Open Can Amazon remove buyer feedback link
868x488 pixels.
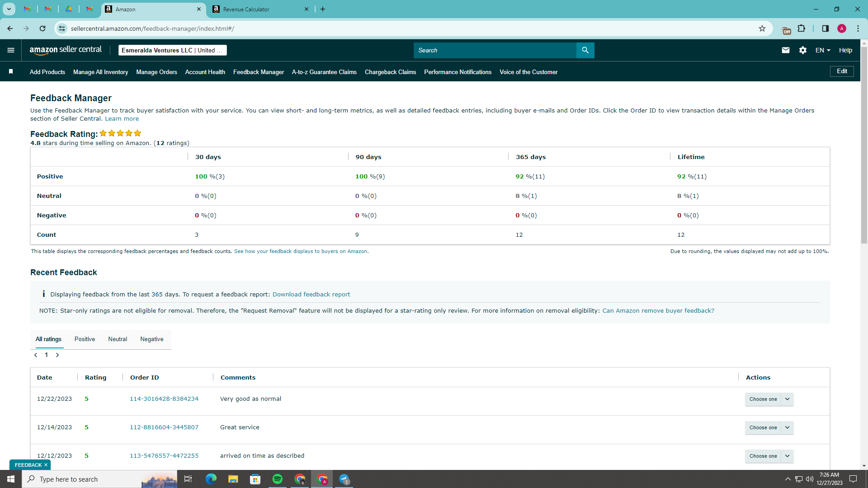[658, 311]
